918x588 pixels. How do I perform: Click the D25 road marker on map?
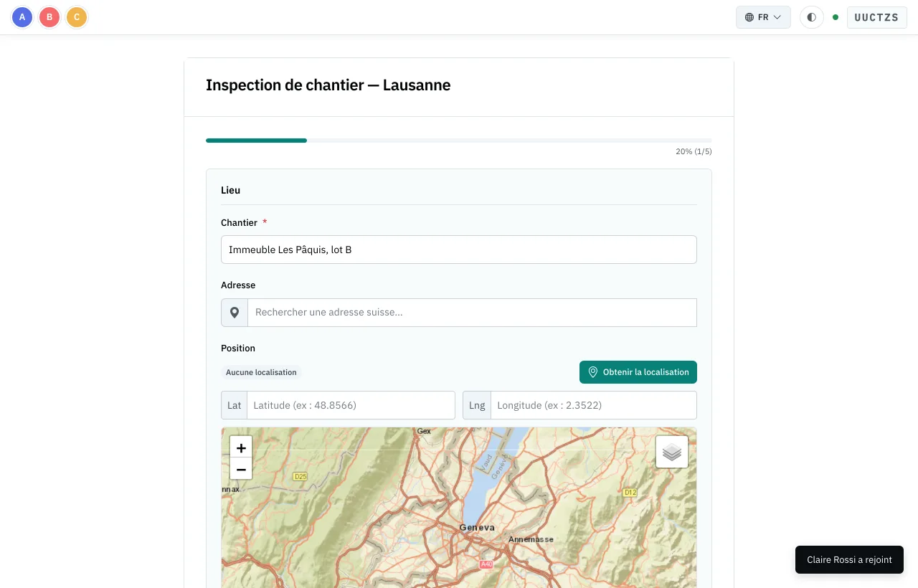pos(301,476)
